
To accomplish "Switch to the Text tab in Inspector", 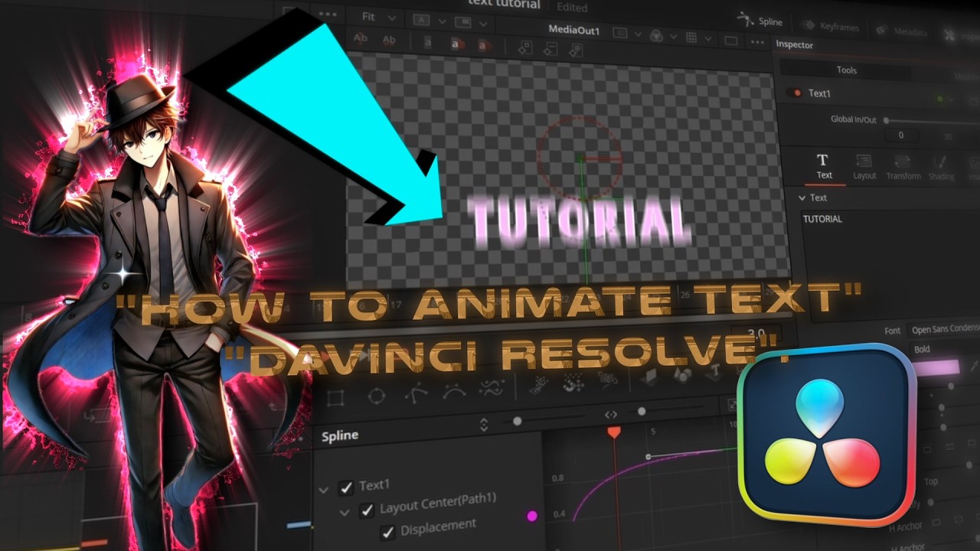I will [824, 165].
